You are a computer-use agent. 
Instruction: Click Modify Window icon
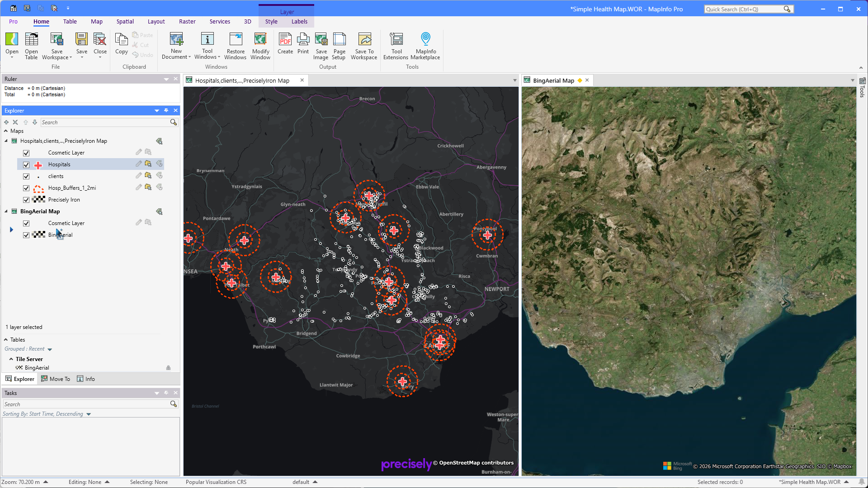[260, 39]
